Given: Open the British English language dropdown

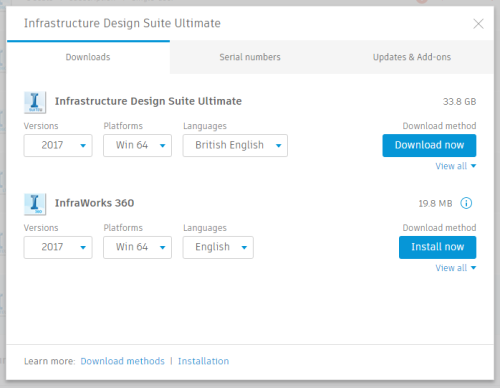Looking at the screenshot, I should pos(235,145).
